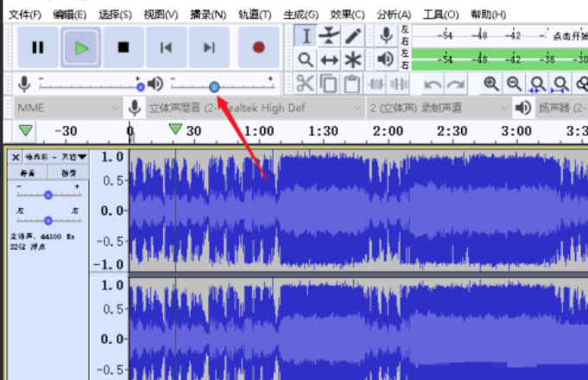Click the green pinned play-head button left of timeline
The height and width of the screenshot is (380, 588).
point(26,130)
